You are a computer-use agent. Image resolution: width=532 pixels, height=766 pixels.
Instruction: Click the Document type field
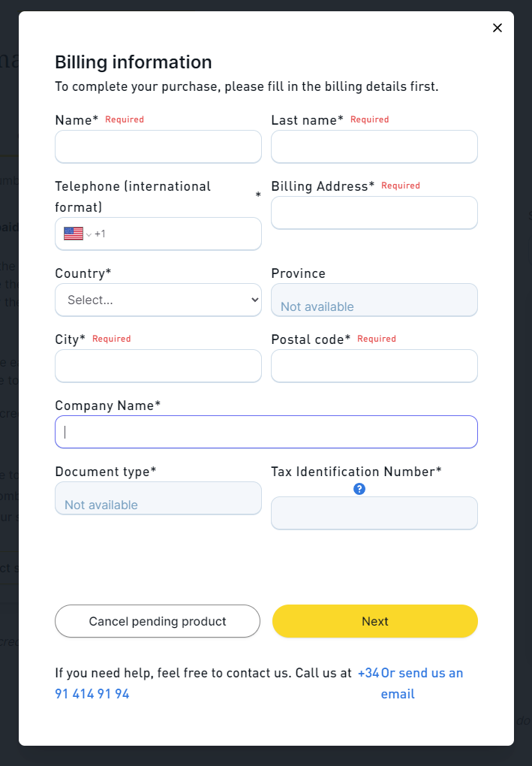pos(158,499)
